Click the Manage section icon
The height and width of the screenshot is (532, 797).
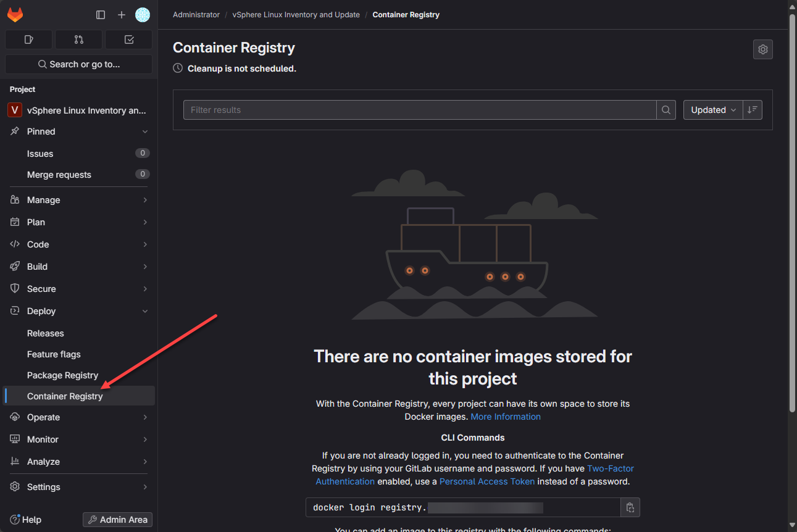(x=15, y=200)
